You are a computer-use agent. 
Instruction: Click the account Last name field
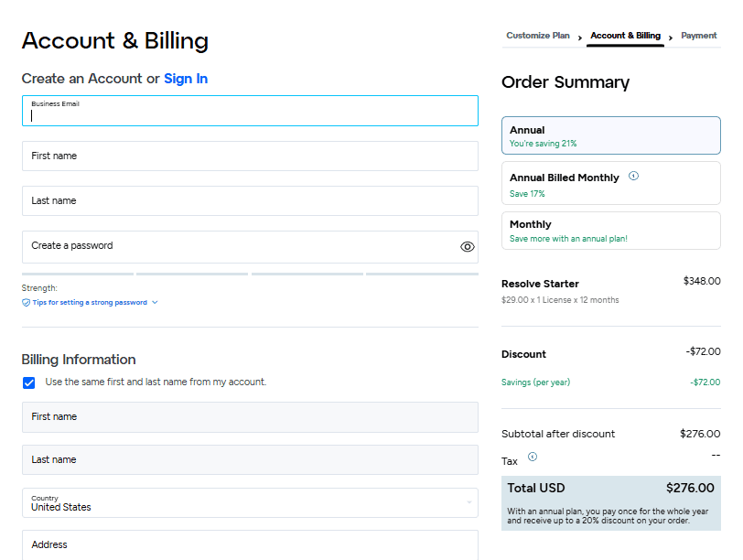point(250,200)
